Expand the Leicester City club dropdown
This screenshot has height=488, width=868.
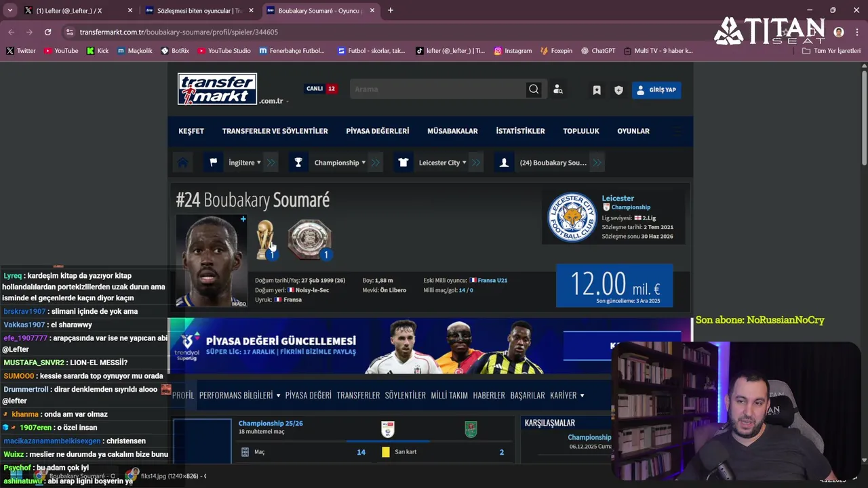(x=442, y=163)
